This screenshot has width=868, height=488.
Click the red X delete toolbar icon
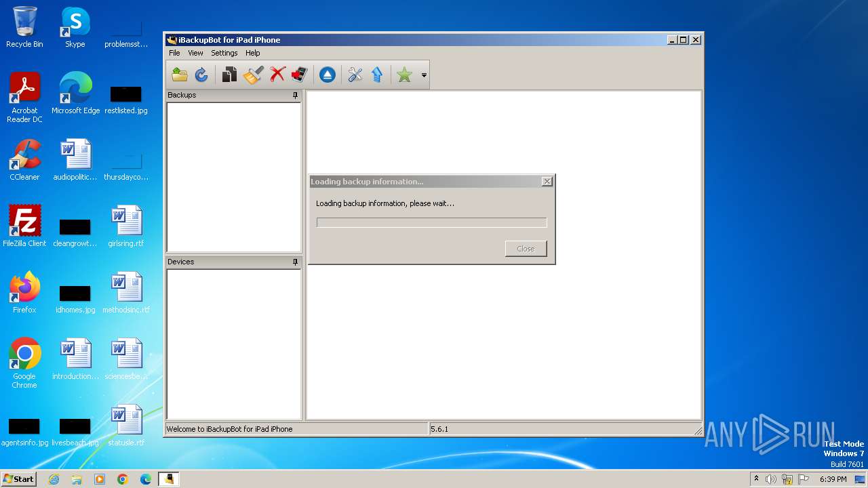tap(277, 75)
